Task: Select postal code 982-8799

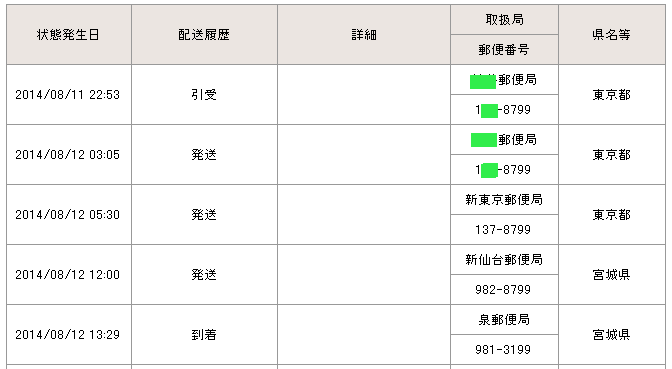Action: click(x=504, y=290)
